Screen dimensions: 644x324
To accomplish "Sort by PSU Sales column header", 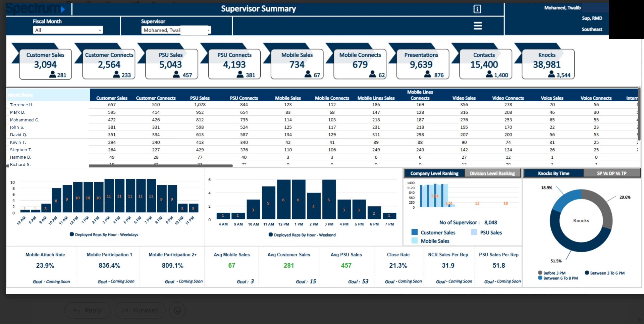I will 200,98.
